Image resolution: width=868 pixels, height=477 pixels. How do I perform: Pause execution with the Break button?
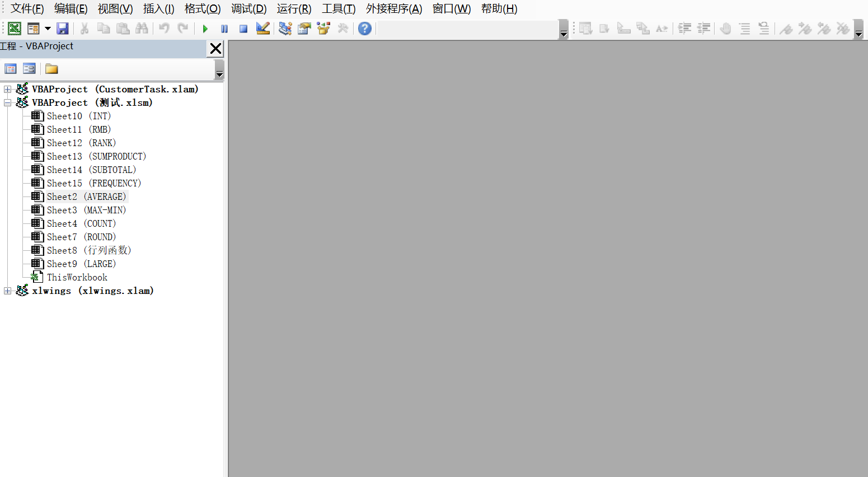tap(224, 29)
